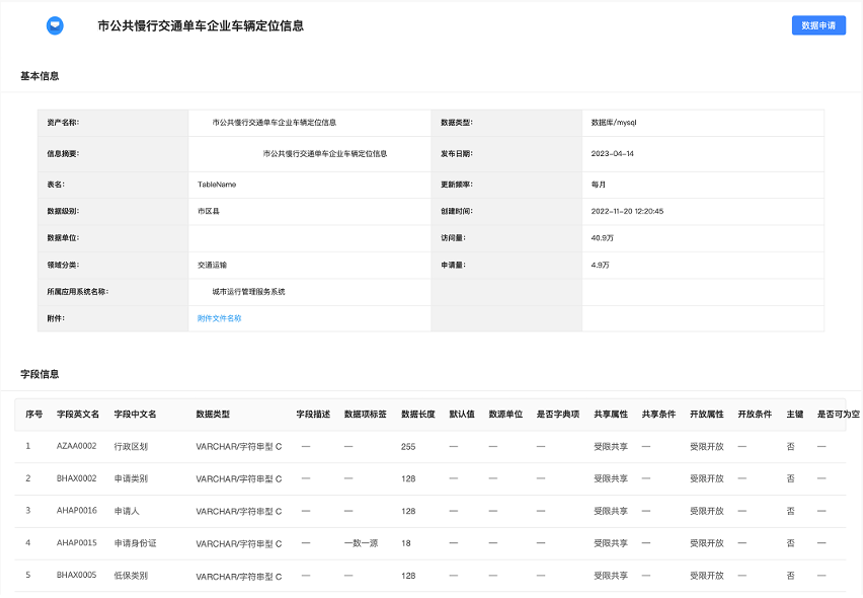863x598 pixels.
Task: Click the 序号 column header
Action: tap(34, 414)
